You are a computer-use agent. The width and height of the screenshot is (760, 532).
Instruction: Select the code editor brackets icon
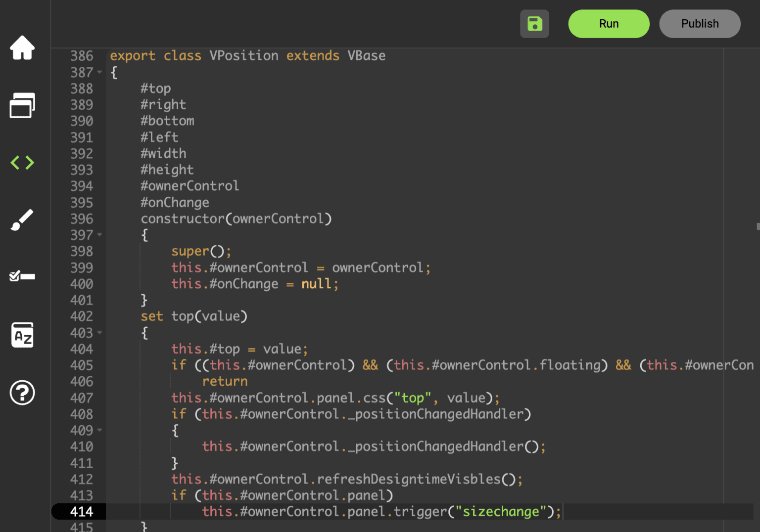click(22, 163)
